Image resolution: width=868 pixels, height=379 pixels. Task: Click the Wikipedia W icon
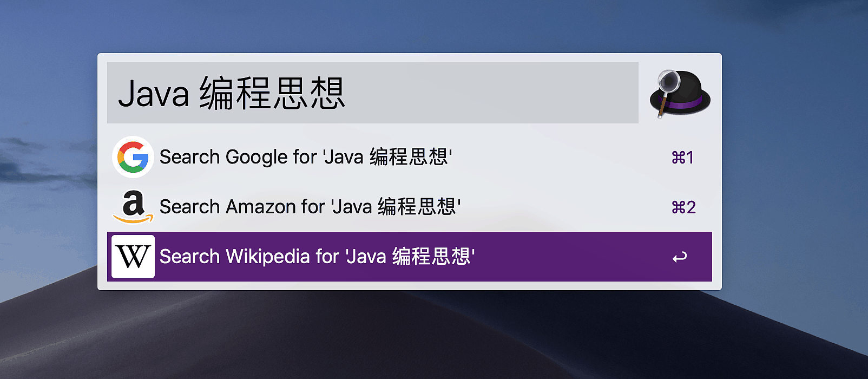(133, 257)
